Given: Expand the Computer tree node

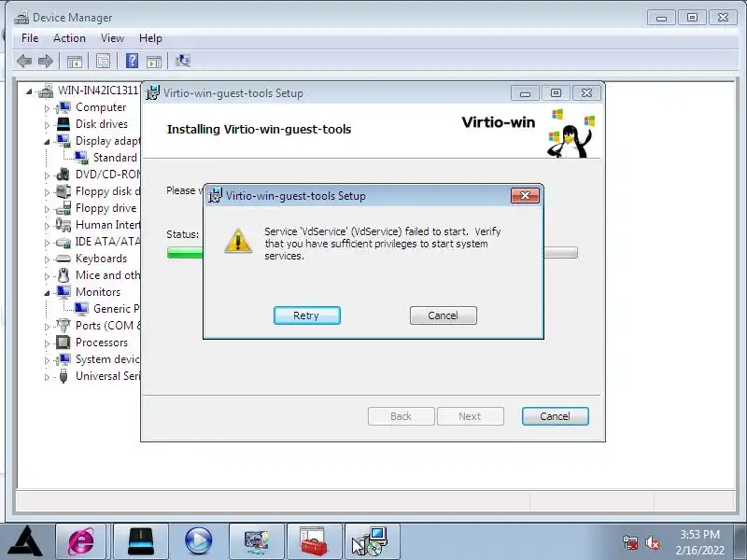Looking at the screenshot, I should 47,108.
